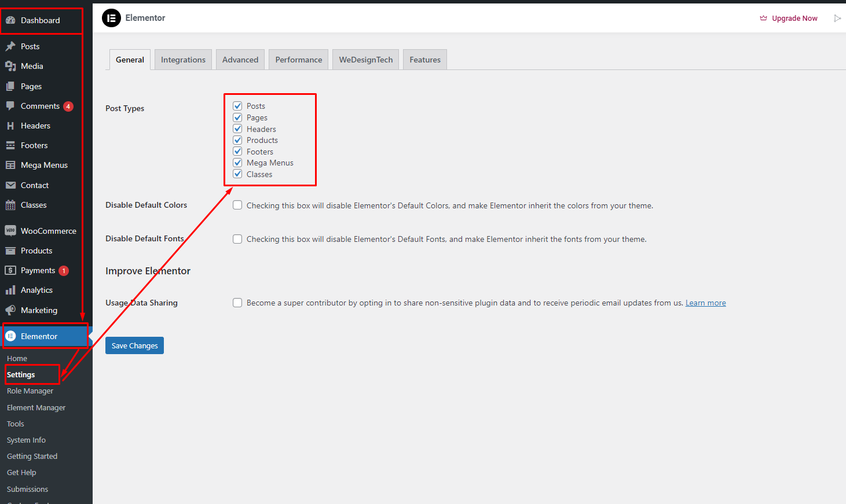Screen dimensions: 846x504
Task: Click the Upgrade Now link
Action: [x=794, y=19]
